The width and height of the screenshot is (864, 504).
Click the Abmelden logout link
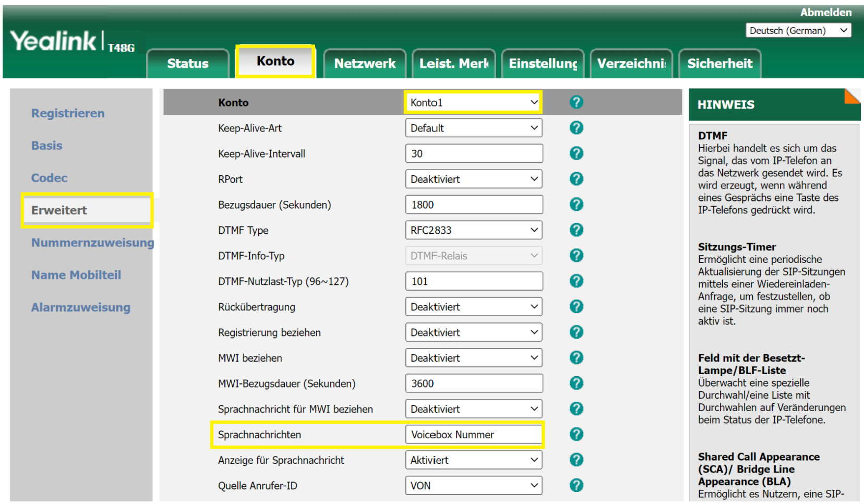click(826, 12)
